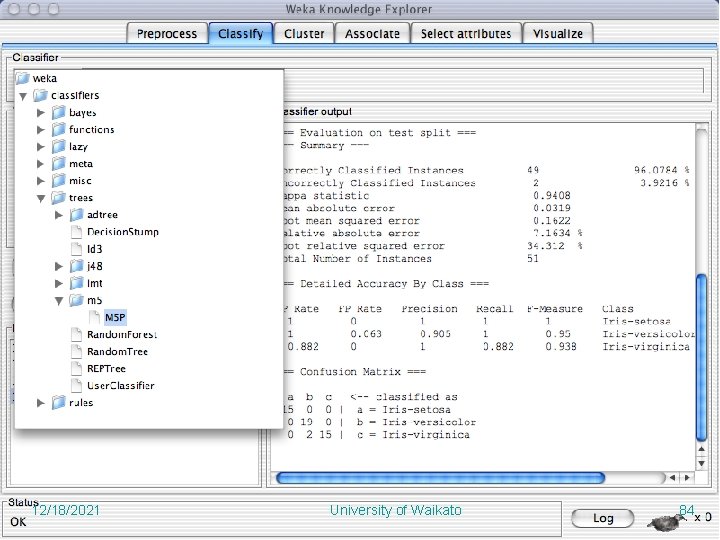The width and height of the screenshot is (720, 540).
Task: Expand the functions folder
Action: (41, 130)
